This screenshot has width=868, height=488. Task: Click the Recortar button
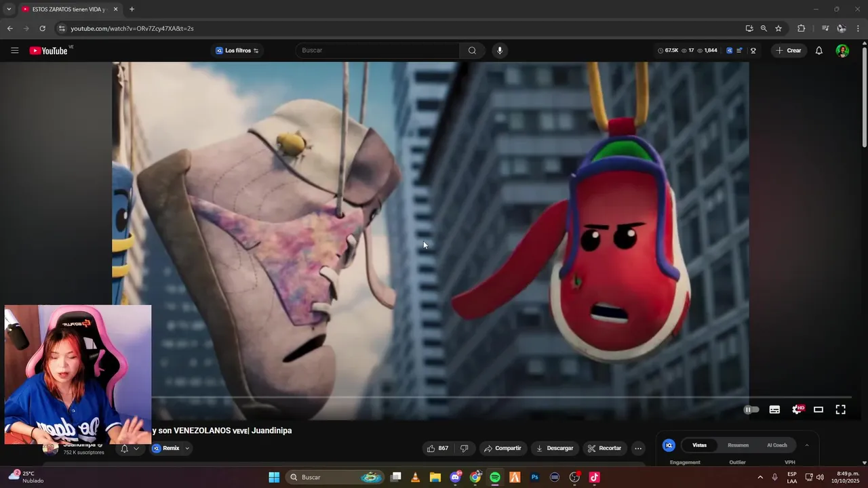[x=604, y=448]
